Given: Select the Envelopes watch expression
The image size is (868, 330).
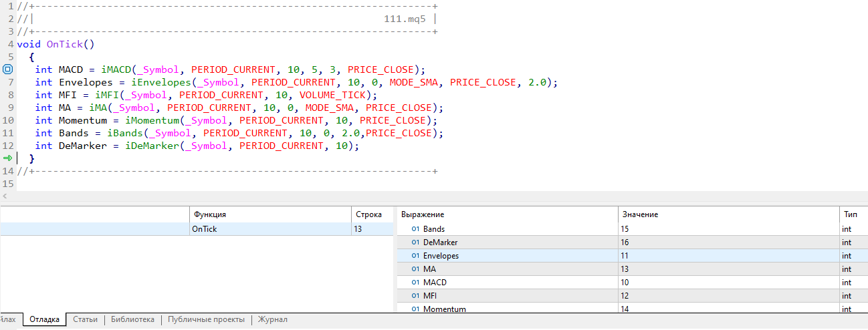Looking at the screenshot, I should click(441, 255).
